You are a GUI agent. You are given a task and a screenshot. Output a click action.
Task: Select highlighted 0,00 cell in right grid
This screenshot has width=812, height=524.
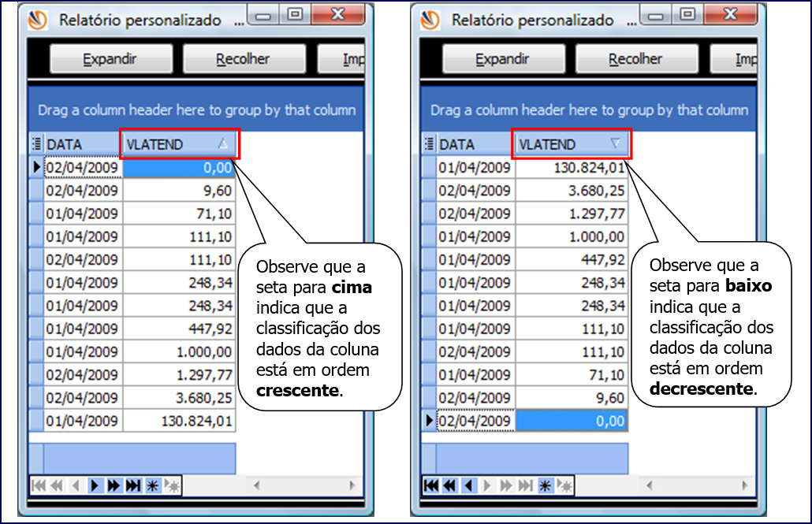(x=572, y=421)
